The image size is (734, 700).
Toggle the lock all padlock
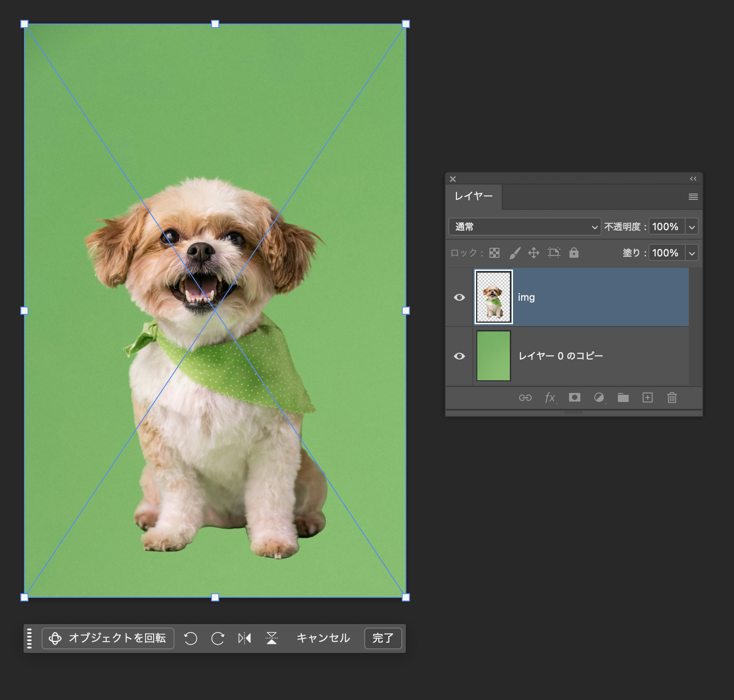click(x=574, y=253)
